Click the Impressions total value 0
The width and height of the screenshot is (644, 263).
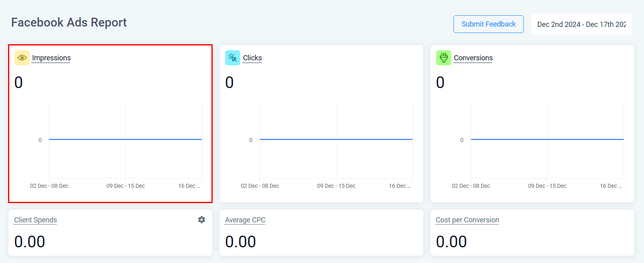(x=18, y=82)
